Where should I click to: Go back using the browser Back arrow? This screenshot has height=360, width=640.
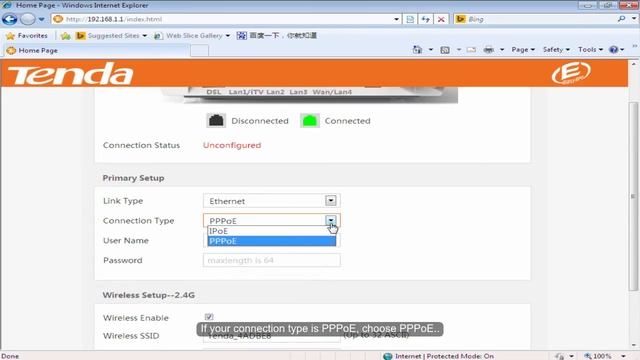click(10, 19)
